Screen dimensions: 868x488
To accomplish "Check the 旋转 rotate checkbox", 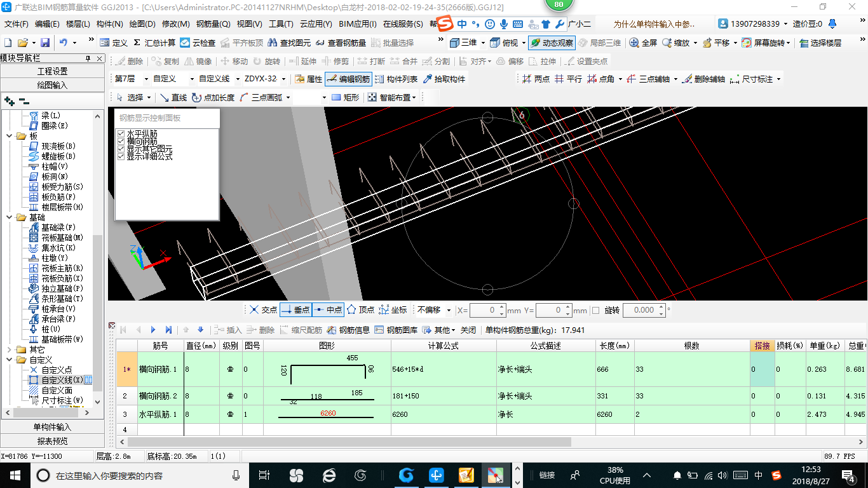I will click(595, 310).
